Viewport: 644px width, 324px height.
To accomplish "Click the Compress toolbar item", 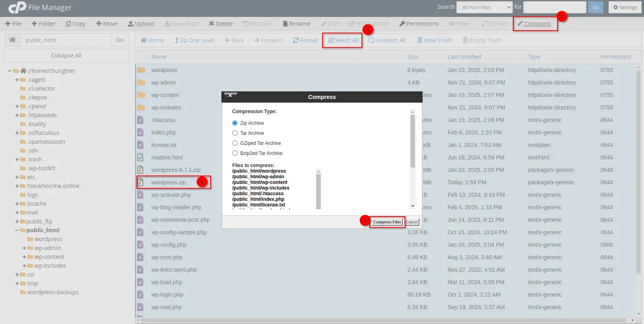I will (534, 24).
